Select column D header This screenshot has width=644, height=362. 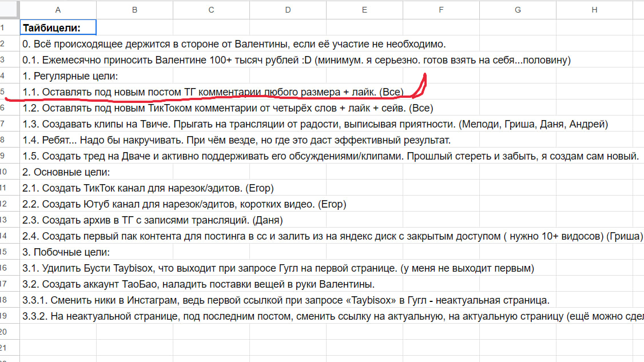pyautogui.click(x=288, y=10)
